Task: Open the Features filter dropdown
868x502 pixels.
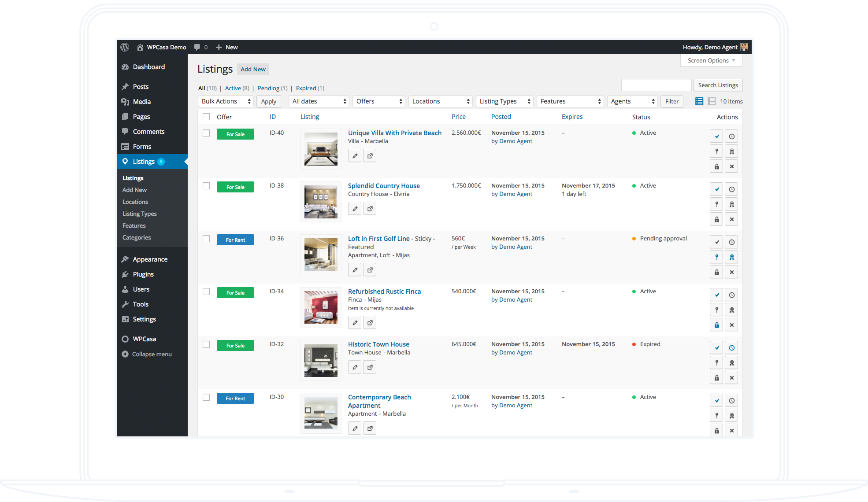Action: click(x=570, y=101)
